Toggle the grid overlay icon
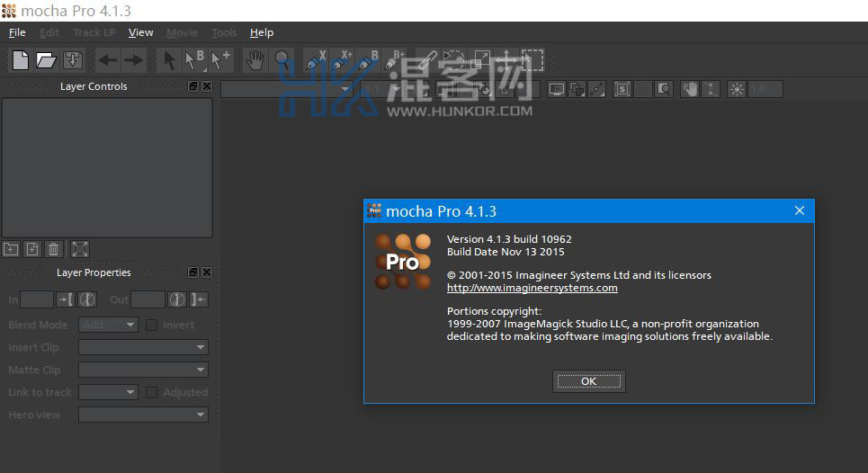Screen dimensions: 868x473 643,89
